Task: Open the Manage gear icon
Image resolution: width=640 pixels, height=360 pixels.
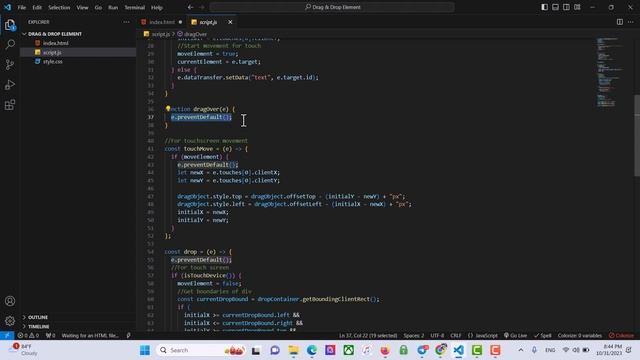Action: tap(10, 321)
